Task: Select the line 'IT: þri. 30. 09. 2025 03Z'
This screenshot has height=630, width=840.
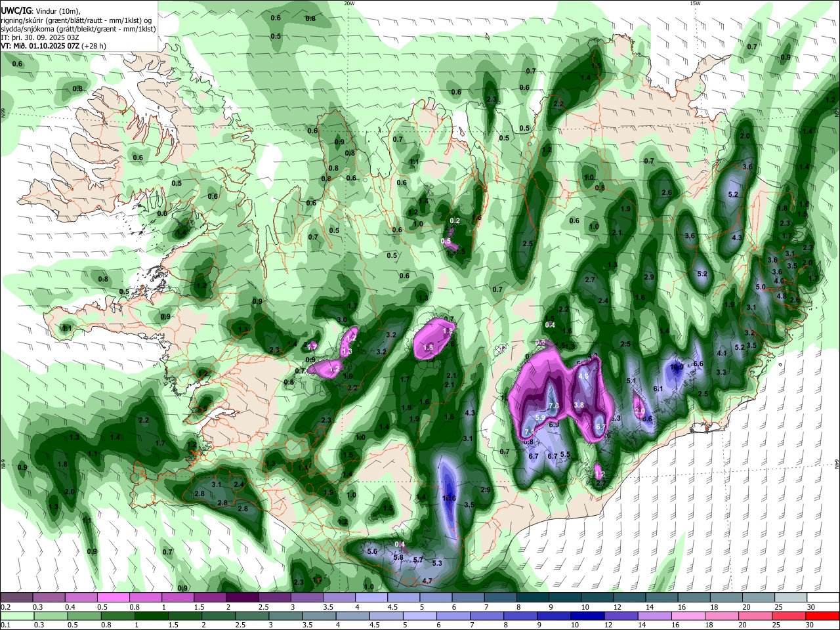Action: click(40, 37)
